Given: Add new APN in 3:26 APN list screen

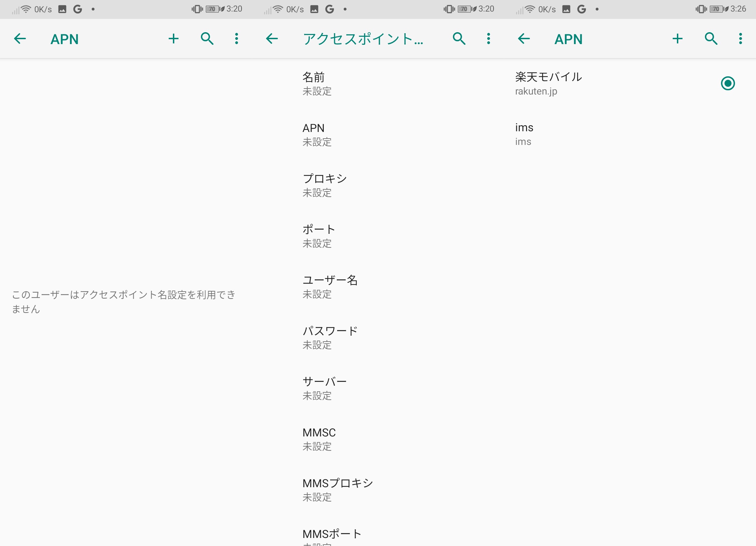Looking at the screenshot, I should tap(677, 38).
